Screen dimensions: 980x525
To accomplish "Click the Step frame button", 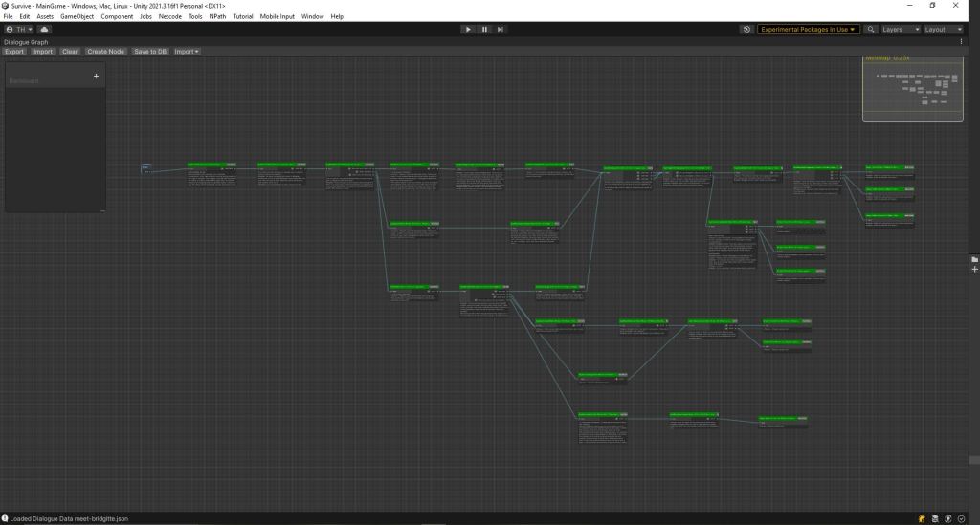I will pos(501,30).
